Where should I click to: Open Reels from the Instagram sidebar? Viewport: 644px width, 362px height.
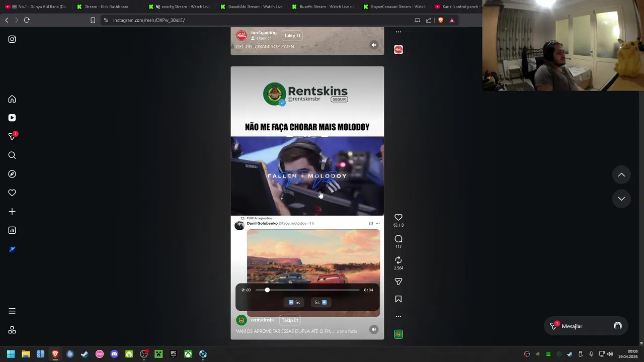12,118
